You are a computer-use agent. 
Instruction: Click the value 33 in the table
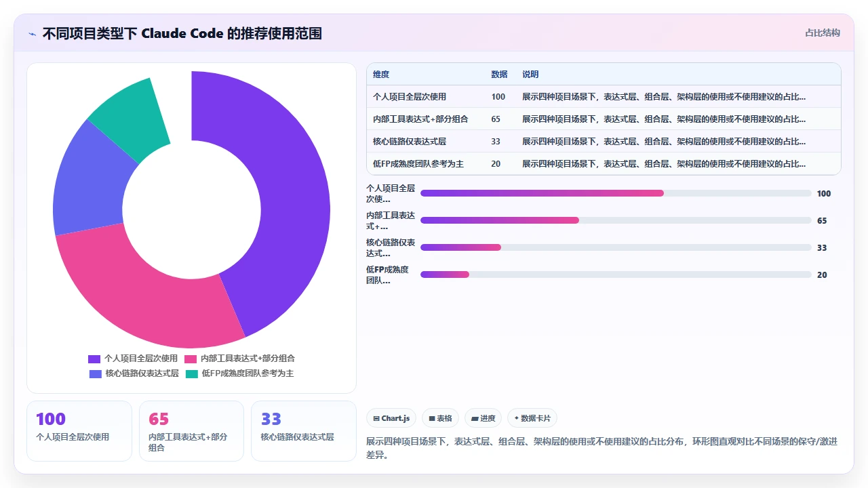tap(496, 142)
